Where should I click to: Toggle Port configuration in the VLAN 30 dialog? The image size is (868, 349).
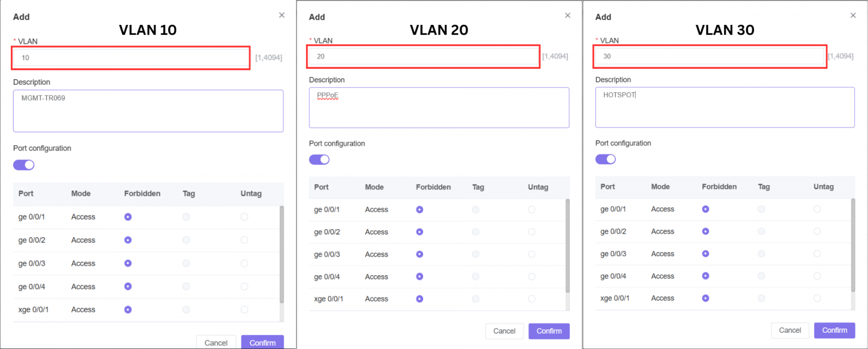pyautogui.click(x=606, y=158)
